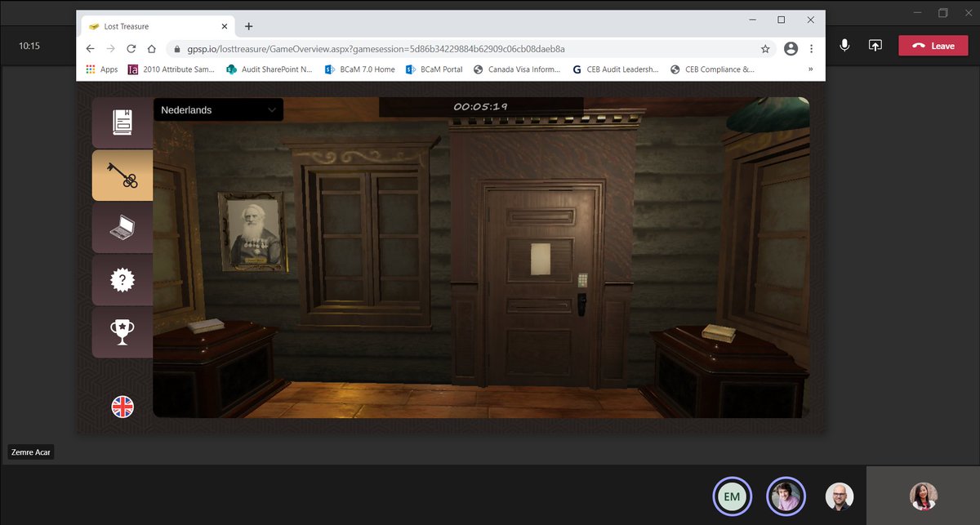Expand the bookmarks overflow chevron

[x=810, y=69]
